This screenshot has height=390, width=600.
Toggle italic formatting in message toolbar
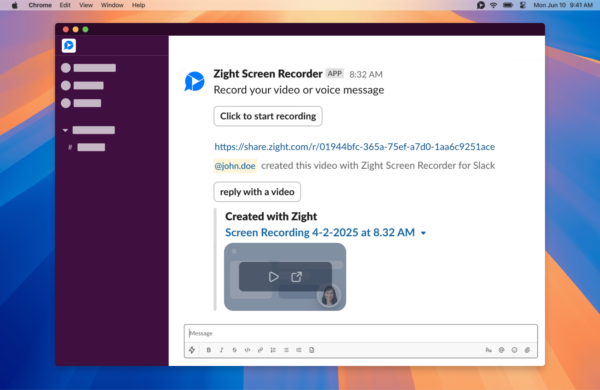coord(222,350)
